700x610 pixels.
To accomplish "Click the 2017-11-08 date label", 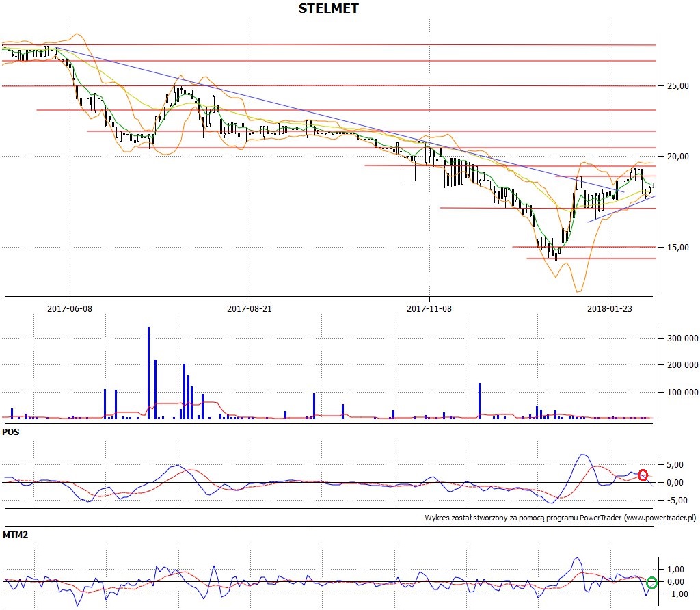I will pos(429,308).
